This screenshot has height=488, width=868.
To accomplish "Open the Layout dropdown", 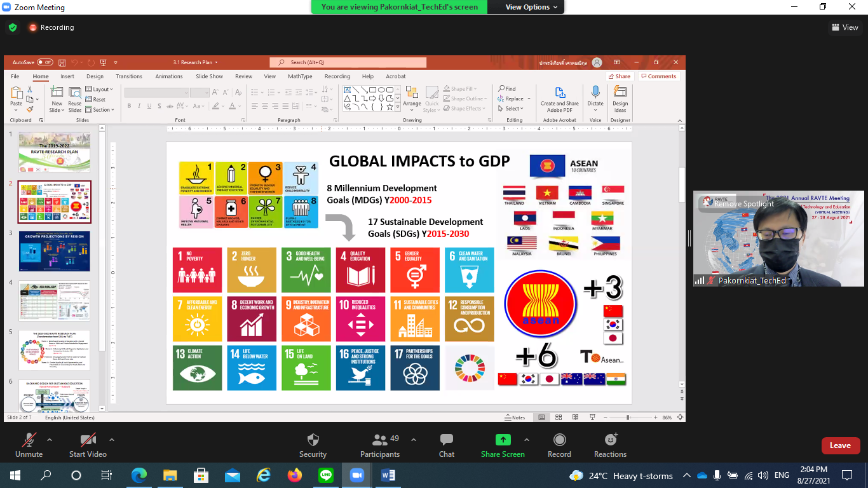I will click(x=99, y=89).
